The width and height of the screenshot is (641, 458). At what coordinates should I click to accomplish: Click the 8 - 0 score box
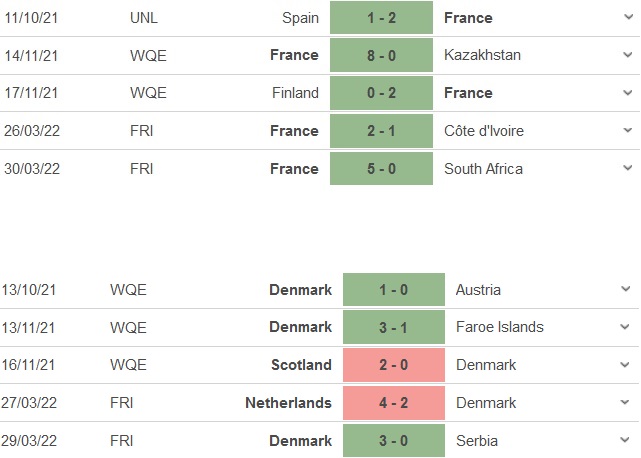click(381, 56)
